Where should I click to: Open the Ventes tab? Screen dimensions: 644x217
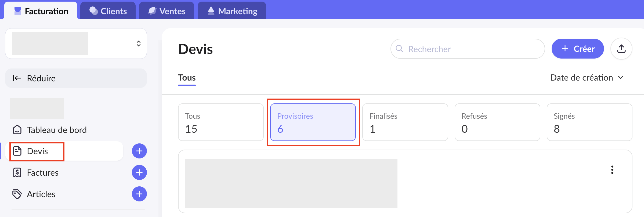click(167, 11)
